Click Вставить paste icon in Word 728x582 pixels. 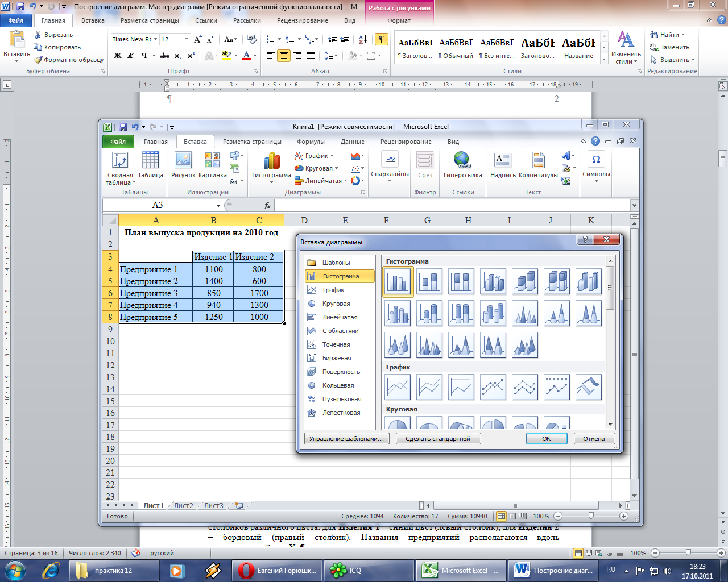click(x=16, y=40)
